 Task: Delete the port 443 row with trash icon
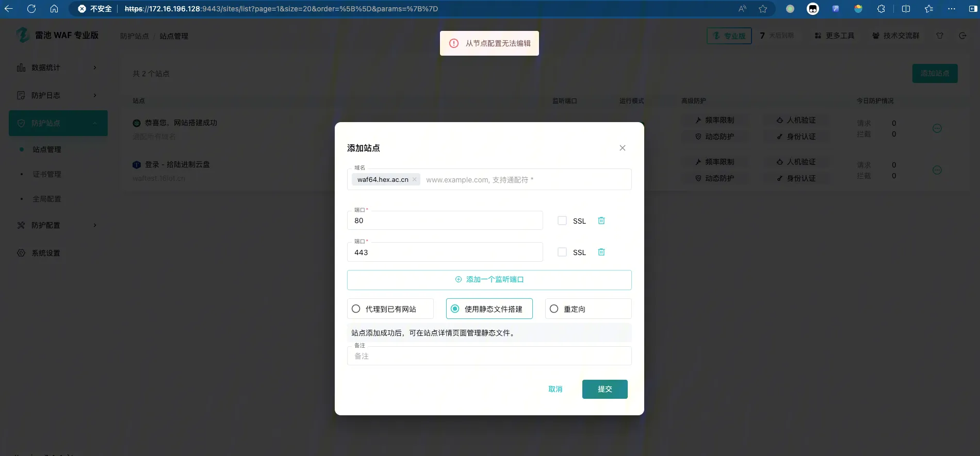pyautogui.click(x=601, y=252)
